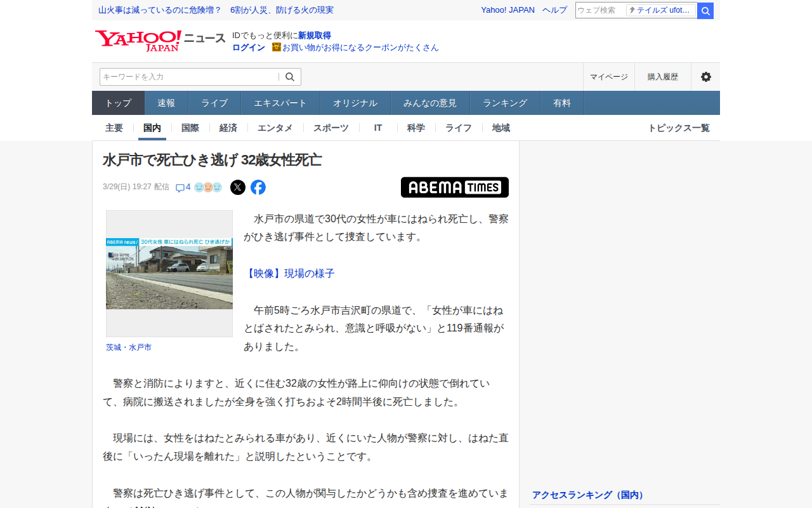Click the keyword search magnifier icon
Viewport: 812px width, 508px height.
(x=290, y=77)
